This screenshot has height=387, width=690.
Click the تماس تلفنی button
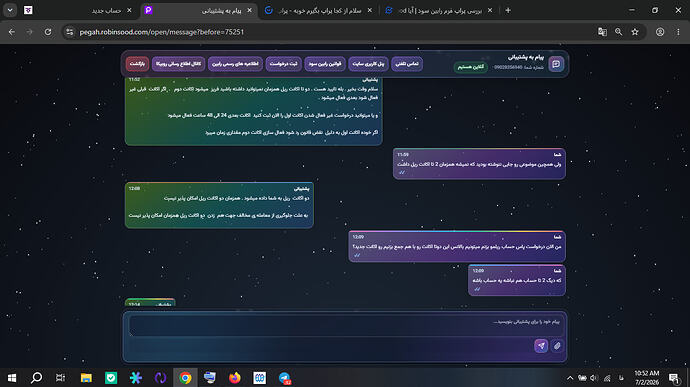pyautogui.click(x=407, y=64)
